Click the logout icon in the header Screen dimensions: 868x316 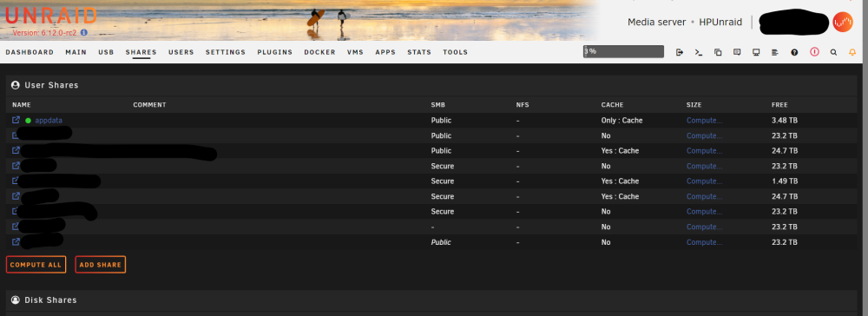[680, 52]
